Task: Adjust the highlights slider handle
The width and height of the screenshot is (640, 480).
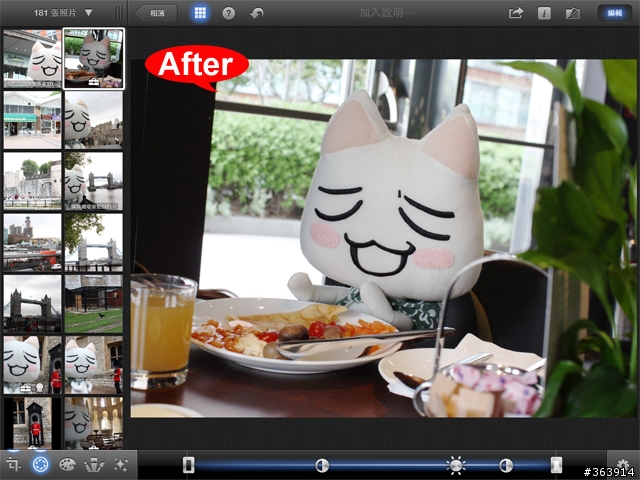Action: coord(556,464)
